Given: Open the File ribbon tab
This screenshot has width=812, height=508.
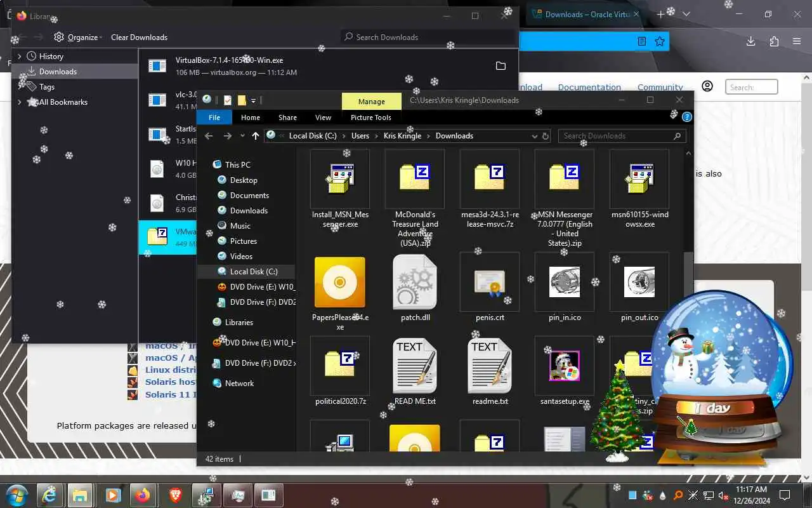Looking at the screenshot, I should tap(214, 117).
